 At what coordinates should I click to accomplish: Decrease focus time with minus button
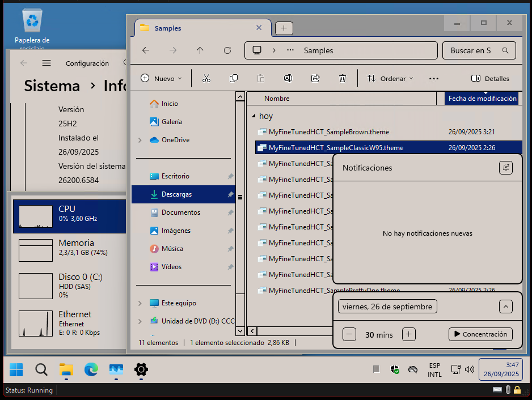349,335
